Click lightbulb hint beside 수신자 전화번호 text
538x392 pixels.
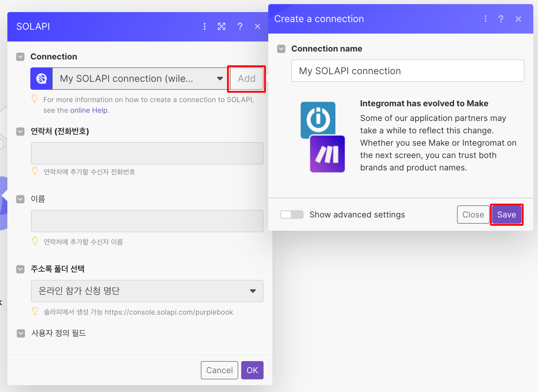35,171
